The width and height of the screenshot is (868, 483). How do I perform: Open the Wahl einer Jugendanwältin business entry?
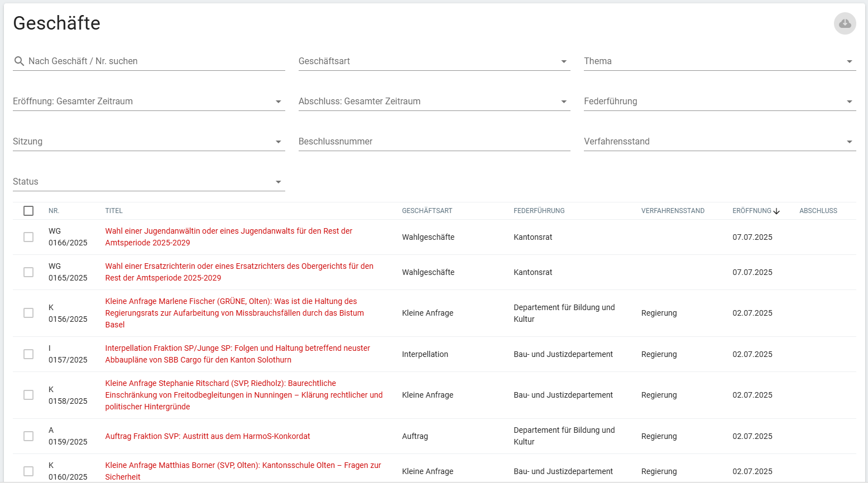click(x=228, y=237)
